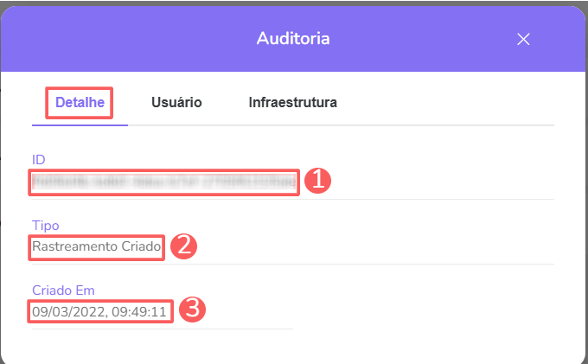Click the date 09/03/2022 in Criado Em
Screen dimensions: 588x364
(x=61, y=310)
